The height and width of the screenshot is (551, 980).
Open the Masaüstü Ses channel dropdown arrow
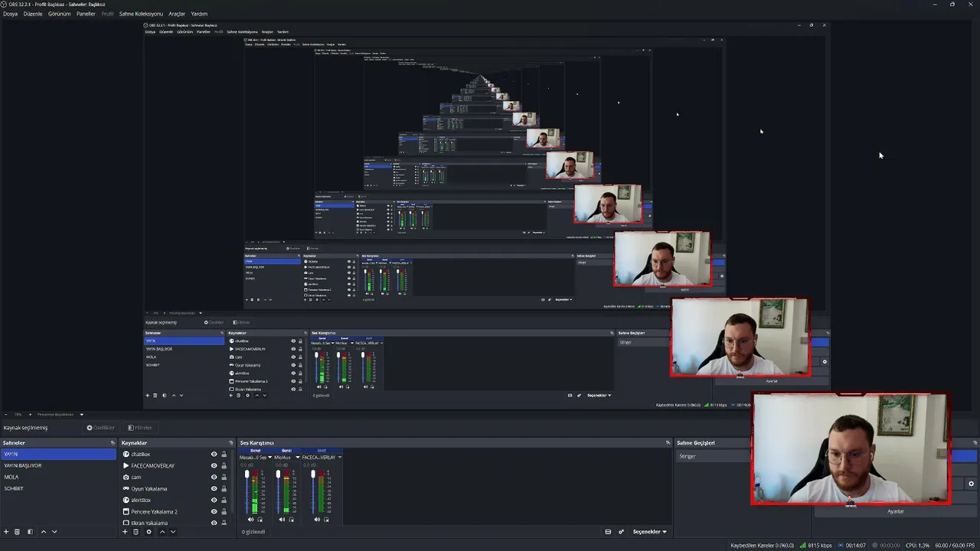(269, 458)
